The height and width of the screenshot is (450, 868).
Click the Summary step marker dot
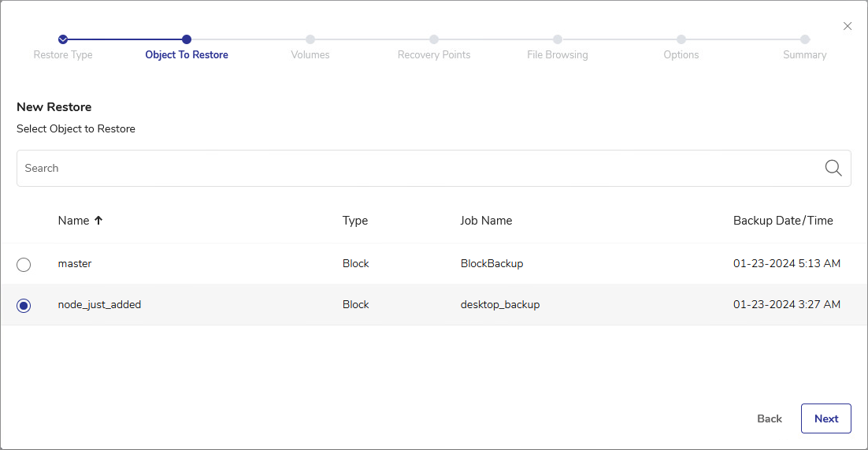[805, 39]
